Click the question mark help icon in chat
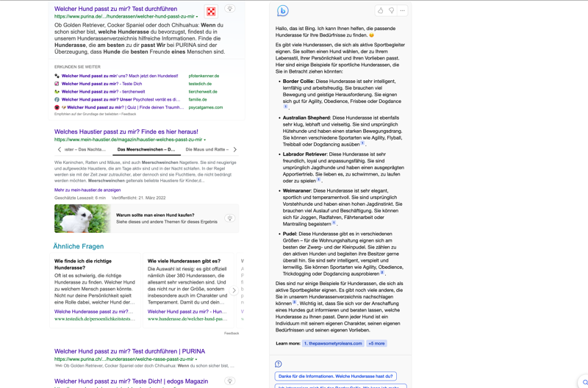This screenshot has width=588, height=388. click(x=279, y=364)
